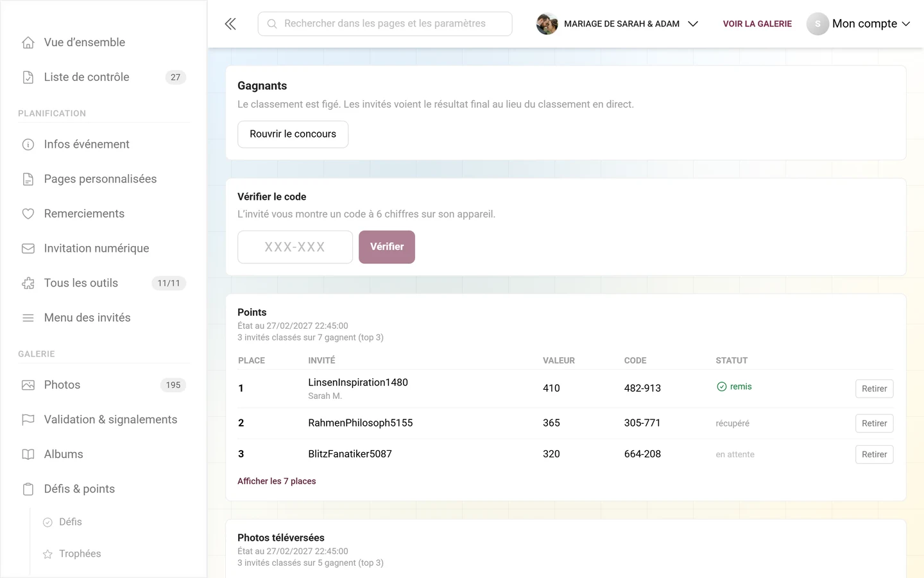Select the code 664-208

point(642,454)
